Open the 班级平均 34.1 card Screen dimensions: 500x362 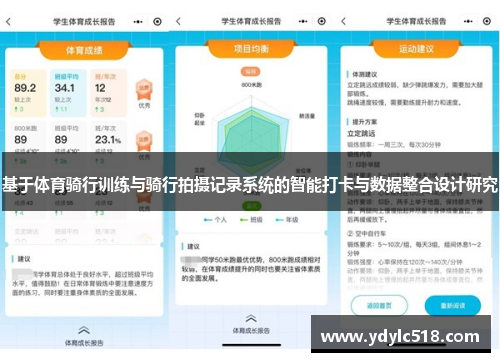68,93
